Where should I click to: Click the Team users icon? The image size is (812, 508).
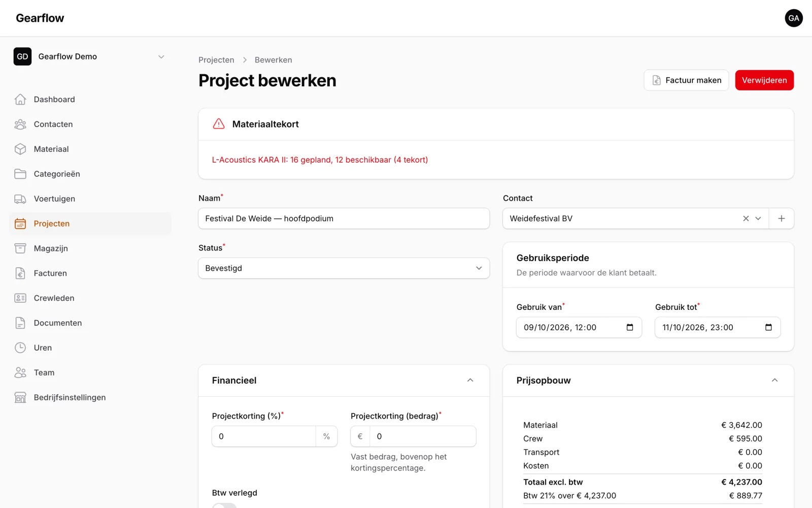[20, 373]
